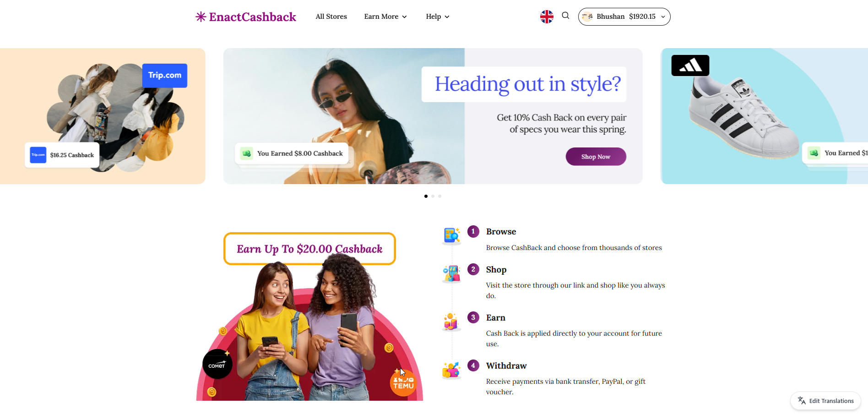868x414 pixels.
Task: Open search with the magnifier icon
Action: 566,16
